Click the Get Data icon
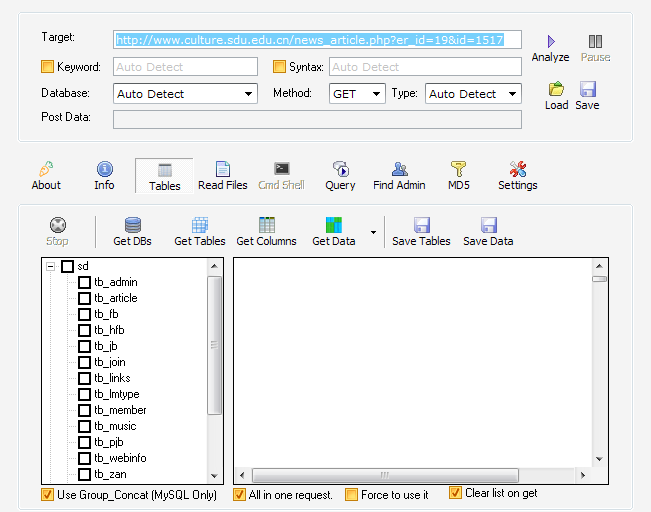 pos(334,225)
